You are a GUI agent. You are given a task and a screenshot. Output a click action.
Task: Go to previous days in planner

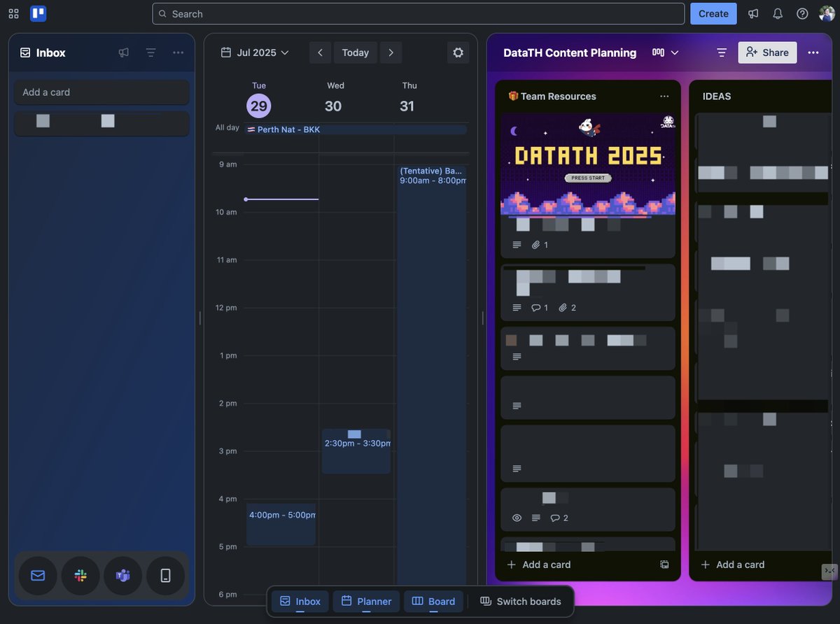pos(320,52)
